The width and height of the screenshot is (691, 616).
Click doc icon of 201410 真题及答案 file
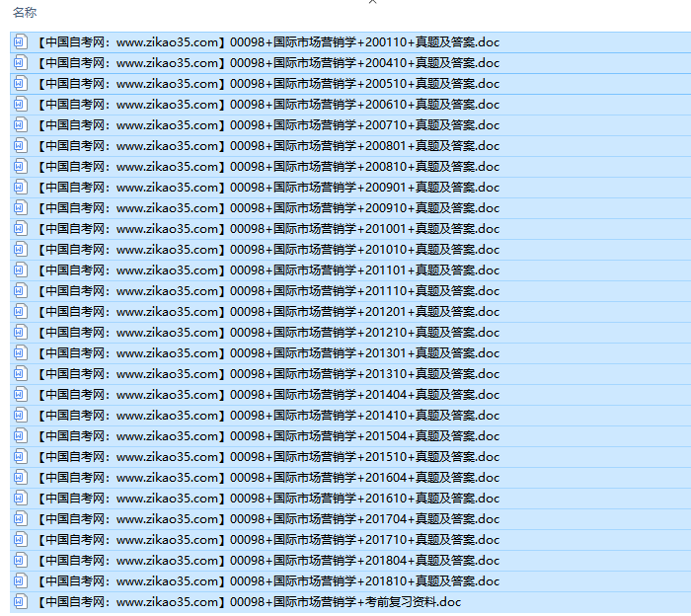pos(21,415)
